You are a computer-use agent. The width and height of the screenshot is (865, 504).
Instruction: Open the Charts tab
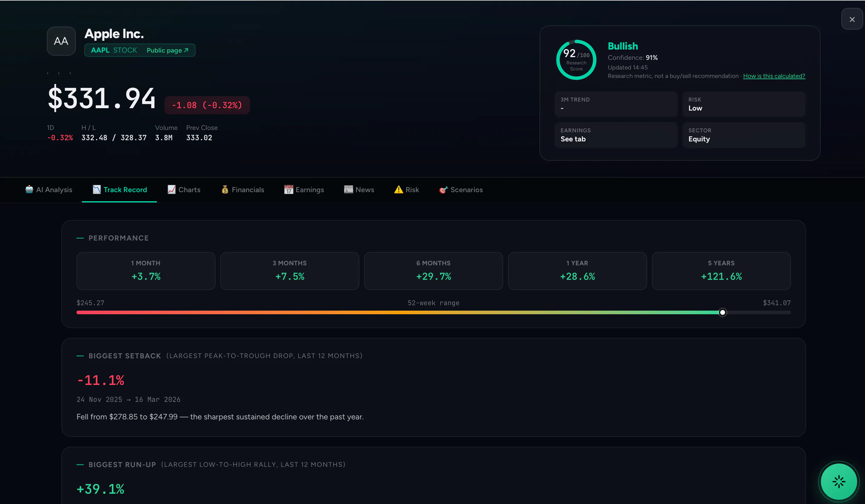tap(184, 190)
